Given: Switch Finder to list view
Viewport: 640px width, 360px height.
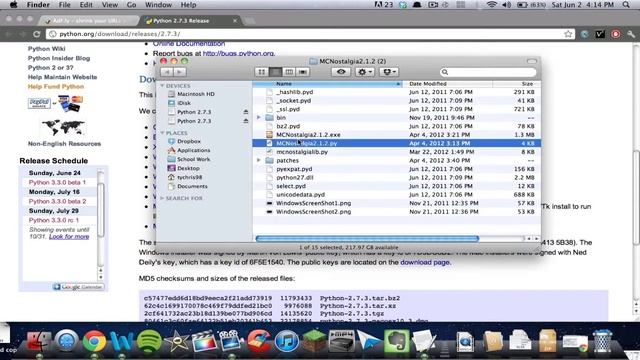Looking at the screenshot, I should pyautogui.click(x=275, y=72).
